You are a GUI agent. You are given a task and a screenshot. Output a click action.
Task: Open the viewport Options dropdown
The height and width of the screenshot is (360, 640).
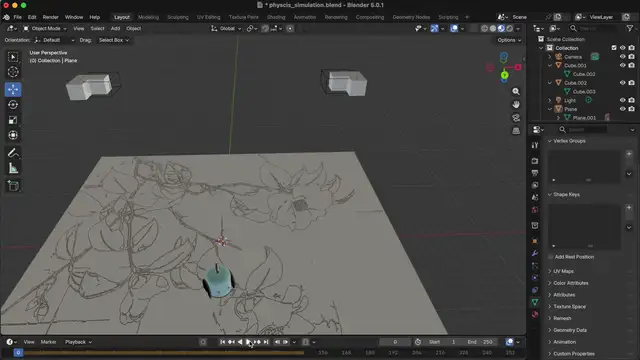509,40
